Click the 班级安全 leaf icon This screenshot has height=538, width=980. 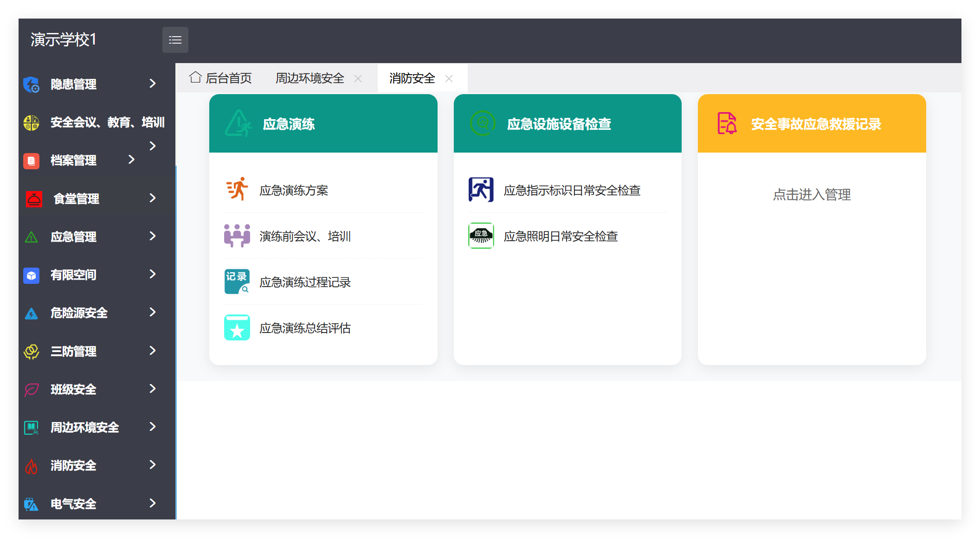31,389
